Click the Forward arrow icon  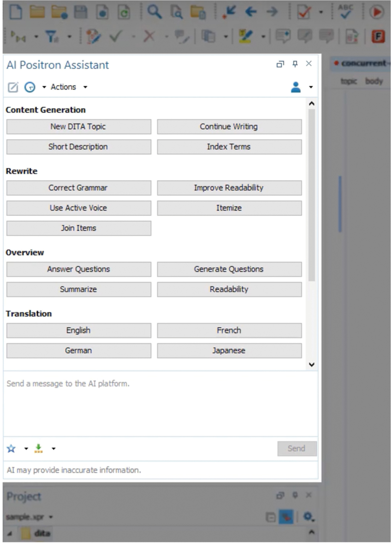pyautogui.click(x=272, y=12)
